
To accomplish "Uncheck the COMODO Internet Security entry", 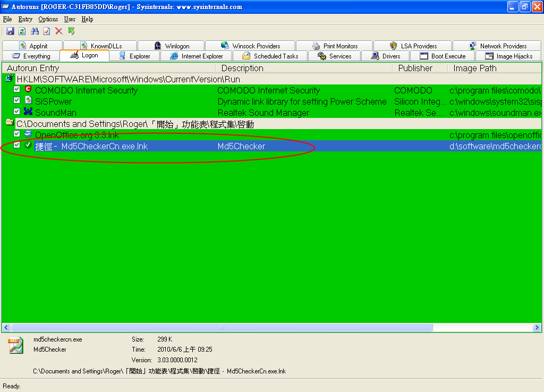I will (x=16, y=89).
